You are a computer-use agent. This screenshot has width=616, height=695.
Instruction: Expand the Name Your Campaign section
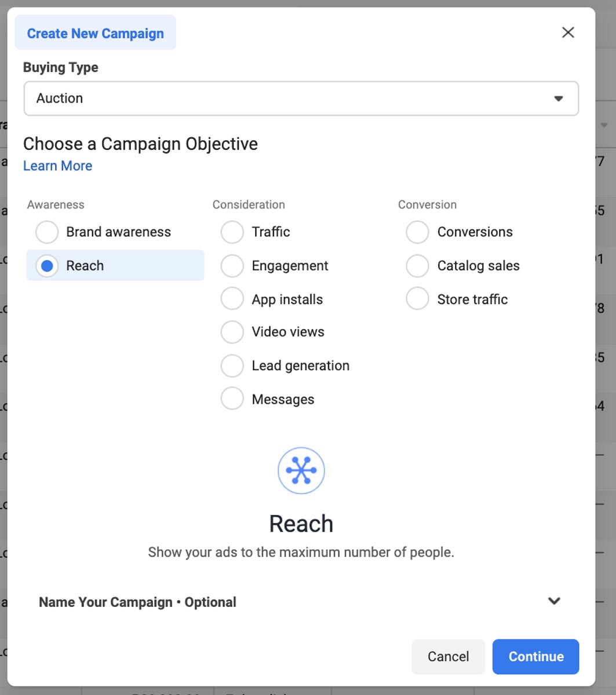(x=554, y=601)
